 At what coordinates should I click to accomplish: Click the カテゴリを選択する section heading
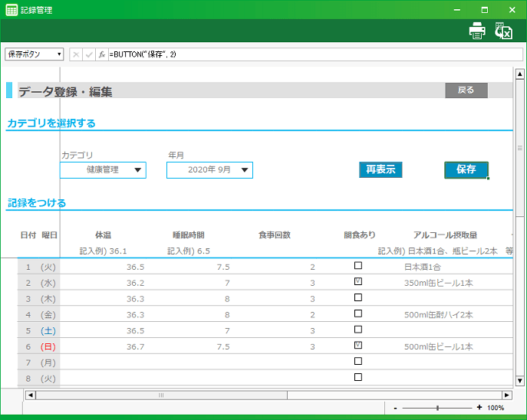(x=51, y=123)
